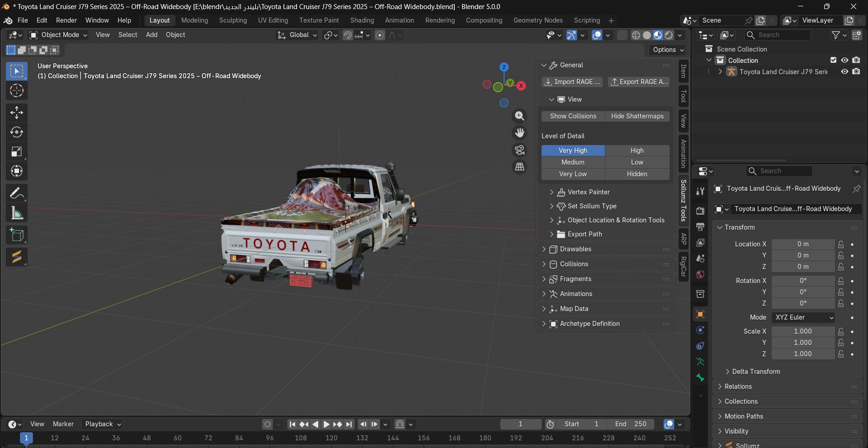Select the Select Box tool
This screenshot has height=448, width=868.
[x=17, y=71]
